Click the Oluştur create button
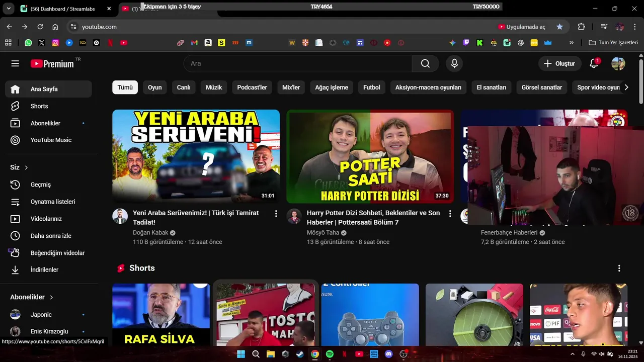Image resolution: width=644 pixels, height=362 pixels. click(x=559, y=63)
